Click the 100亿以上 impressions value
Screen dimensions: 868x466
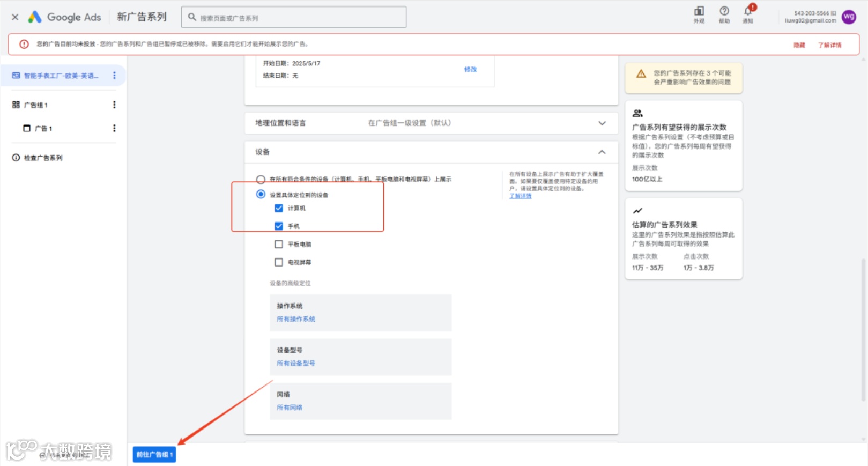(647, 179)
